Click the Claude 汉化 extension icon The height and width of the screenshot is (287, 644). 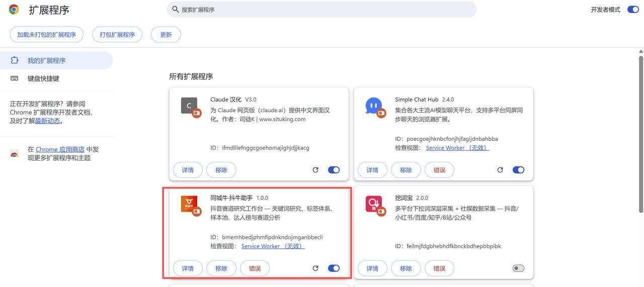[x=189, y=105]
